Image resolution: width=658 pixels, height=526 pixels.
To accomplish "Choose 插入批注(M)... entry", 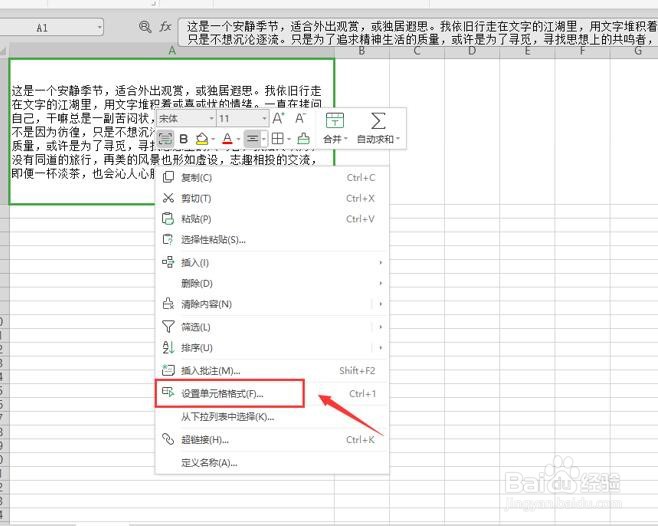I will click(x=272, y=370).
